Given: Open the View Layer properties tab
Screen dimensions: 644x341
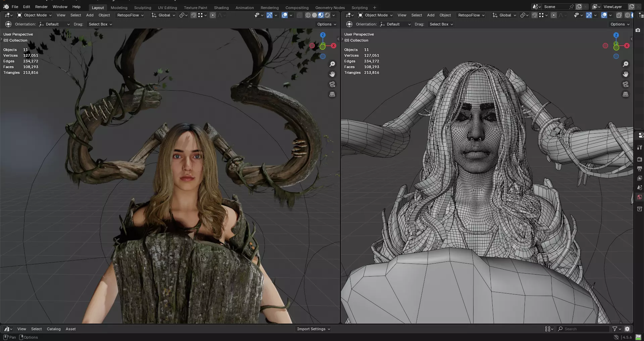Looking at the screenshot, I should 640,178.
